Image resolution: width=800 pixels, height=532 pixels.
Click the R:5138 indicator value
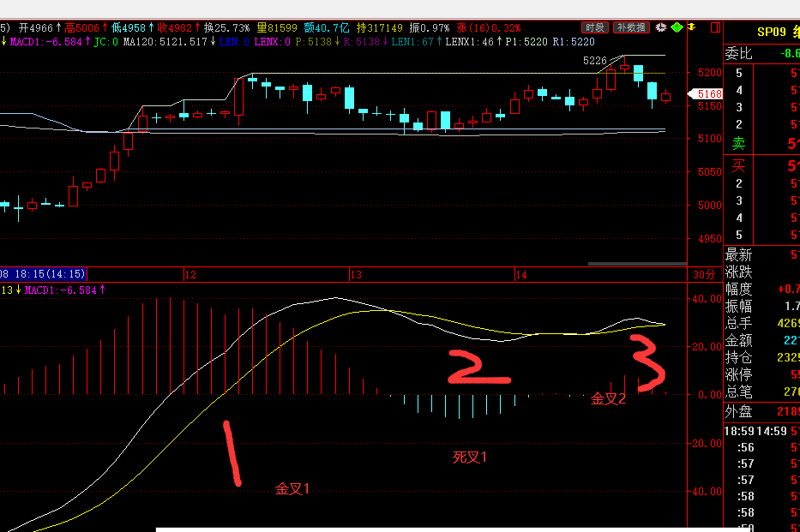(x=362, y=42)
